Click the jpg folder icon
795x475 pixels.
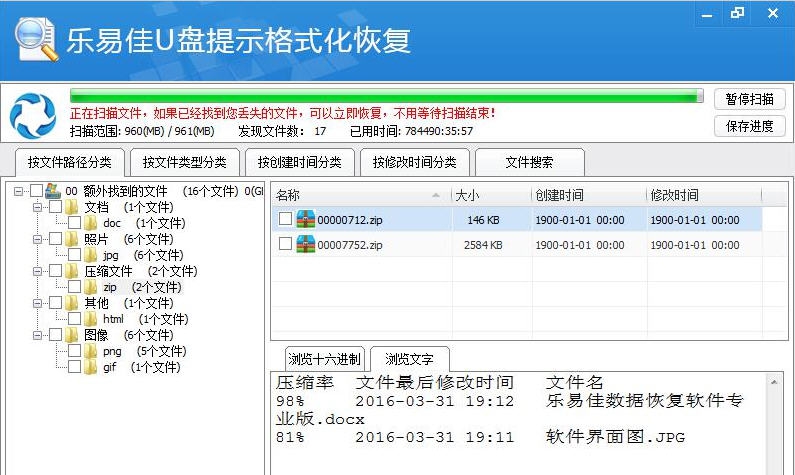(90, 255)
